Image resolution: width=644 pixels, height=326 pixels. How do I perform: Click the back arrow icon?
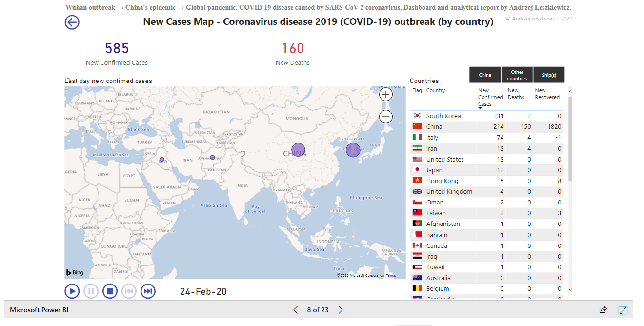pyautogui.click(x=72, y=22)
